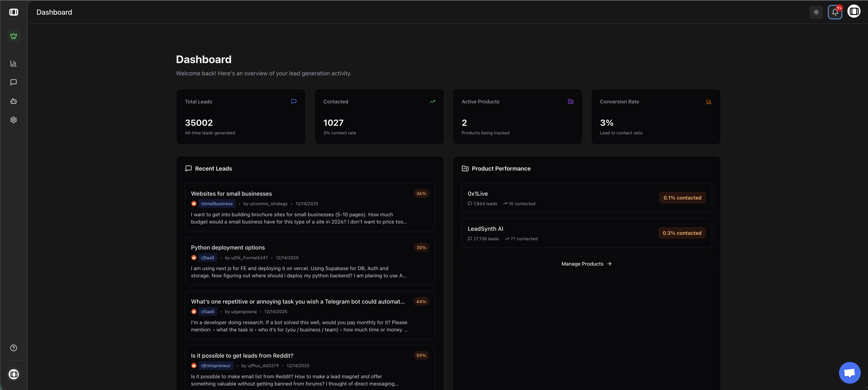Viewport: 868px width, 390px height.
Task: Open notifications from the bell icon
Action: click(x=835, y=12)
